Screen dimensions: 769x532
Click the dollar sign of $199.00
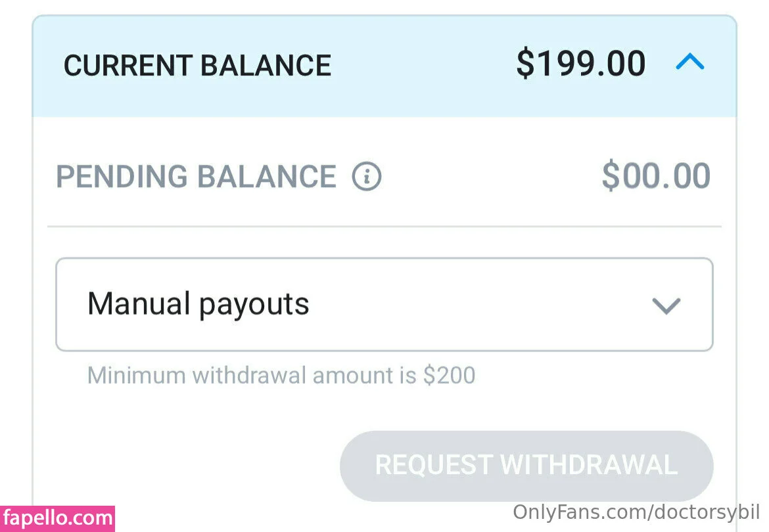[x=525, y=64]
